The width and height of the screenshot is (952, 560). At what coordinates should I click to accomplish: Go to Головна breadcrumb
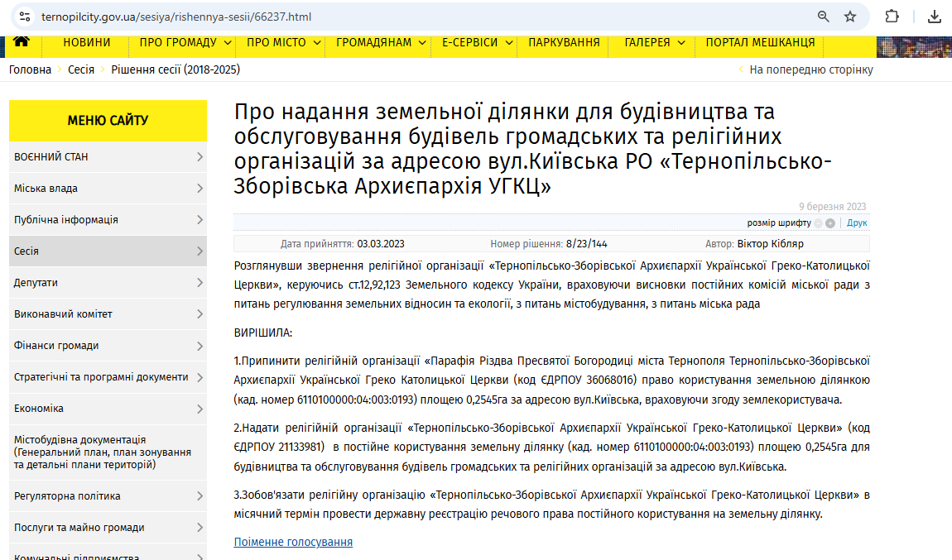(x=30, y=69)
